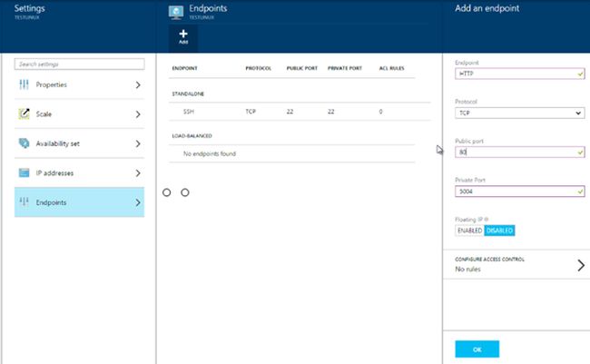Select the Endpoints settings item

tap(79, 202)
